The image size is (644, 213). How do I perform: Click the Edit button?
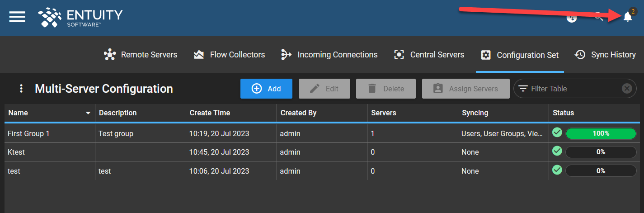(x=324, y=89)
